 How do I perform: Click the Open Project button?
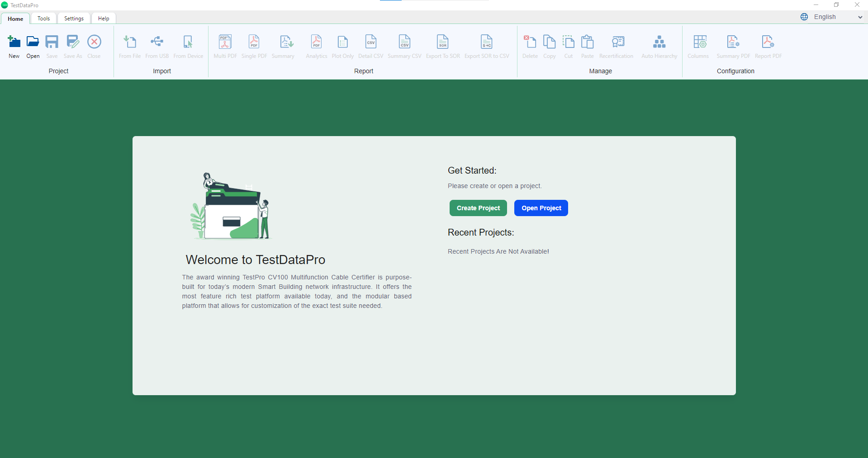(x=541, y=208)
